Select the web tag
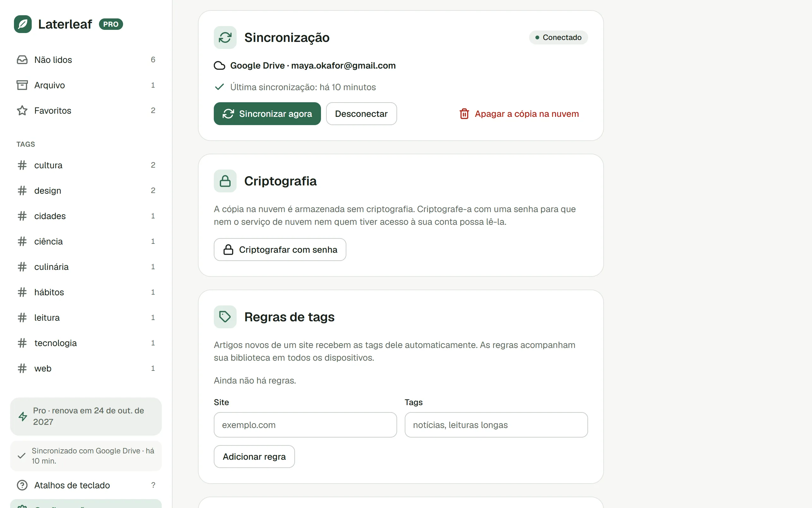Viewport: 812px width, 508px height. (x=86, y=368)
